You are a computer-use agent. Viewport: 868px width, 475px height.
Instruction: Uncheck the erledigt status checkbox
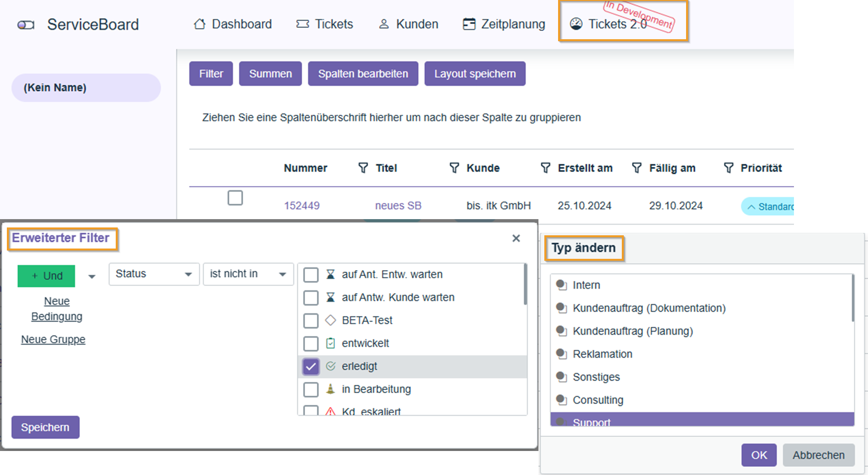pos(311,367)
